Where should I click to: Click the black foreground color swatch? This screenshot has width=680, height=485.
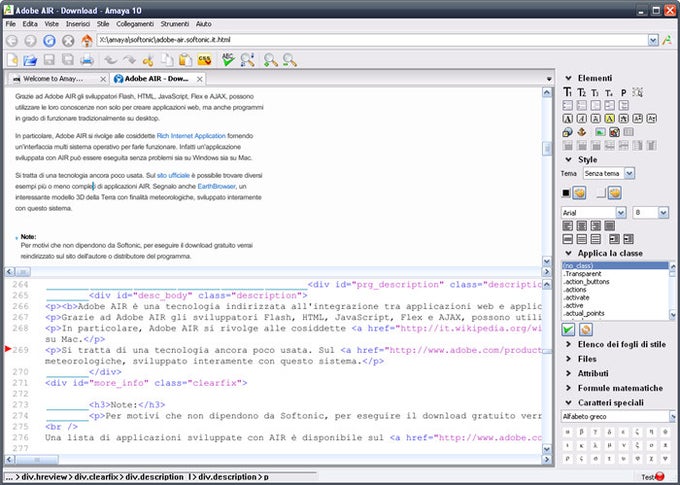(566, 193)
